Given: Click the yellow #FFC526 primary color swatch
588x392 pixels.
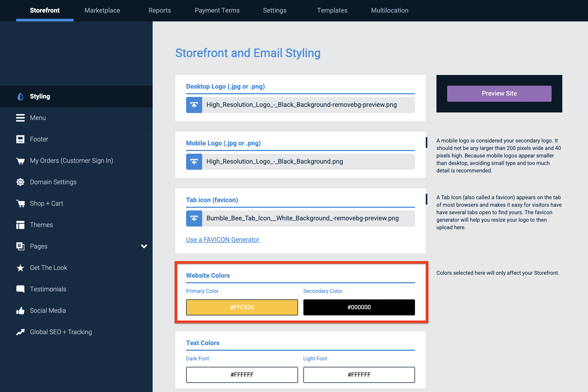Looking at the screenshot, I should (x=242, y=307).
